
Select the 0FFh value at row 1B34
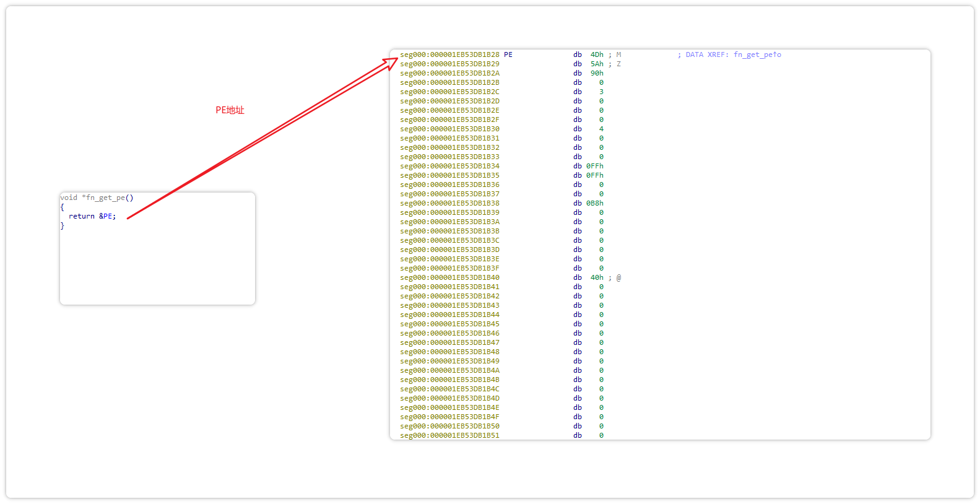coord(595,166)
